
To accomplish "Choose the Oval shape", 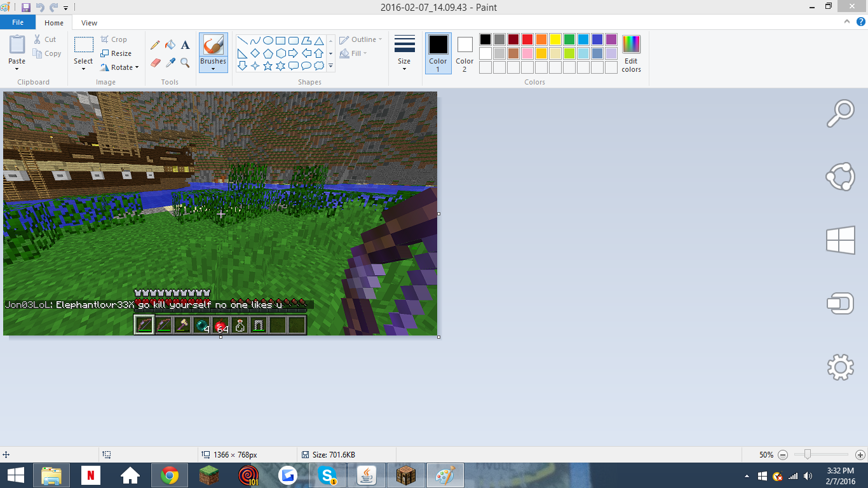I will coord(268,41).
